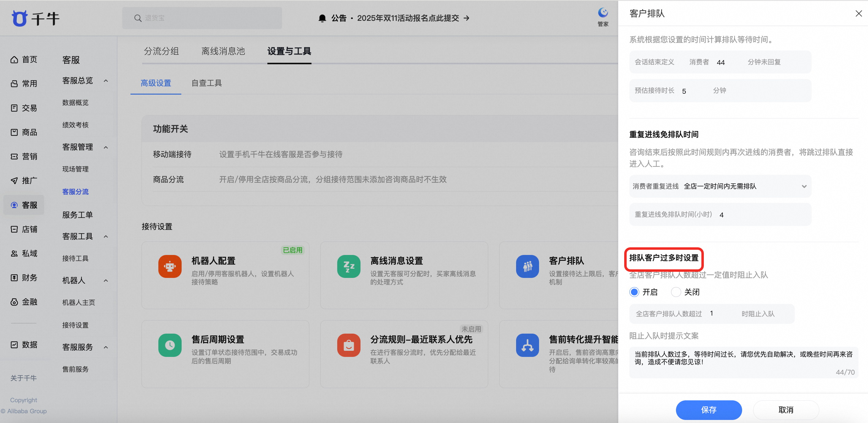Click the 私域 people icon
This screenshot has height=423, width=868.
click(x=14, y=253)
